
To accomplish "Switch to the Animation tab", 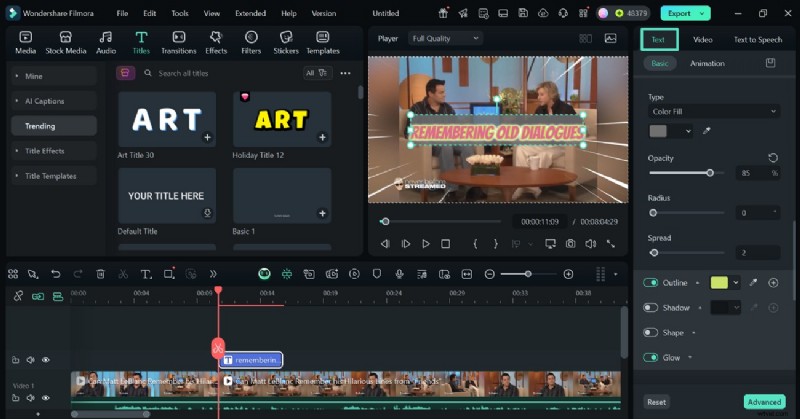I will point(707,63).
